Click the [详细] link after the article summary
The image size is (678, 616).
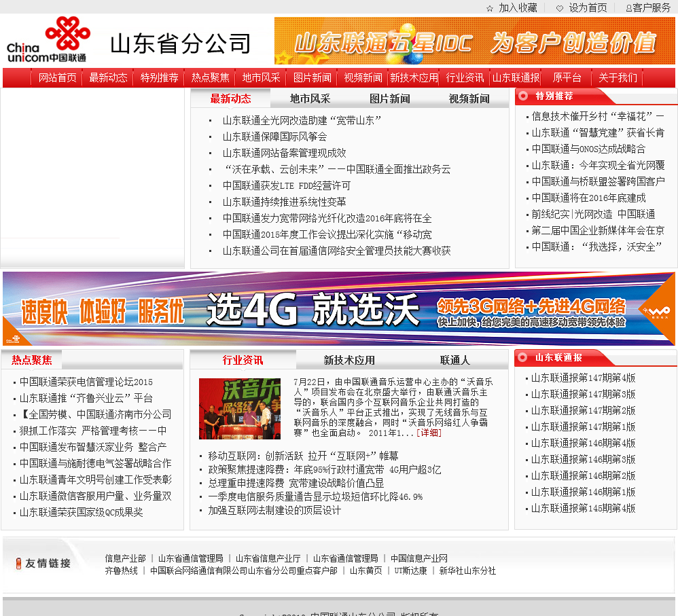429,433
